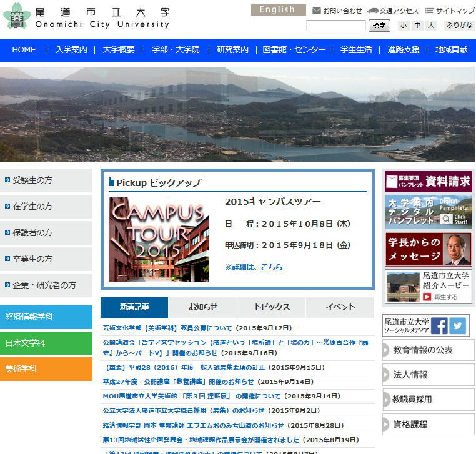Expand the 受験生の方 sidebar entry
The height and width of the screenshot is (454, 476).
46,180
